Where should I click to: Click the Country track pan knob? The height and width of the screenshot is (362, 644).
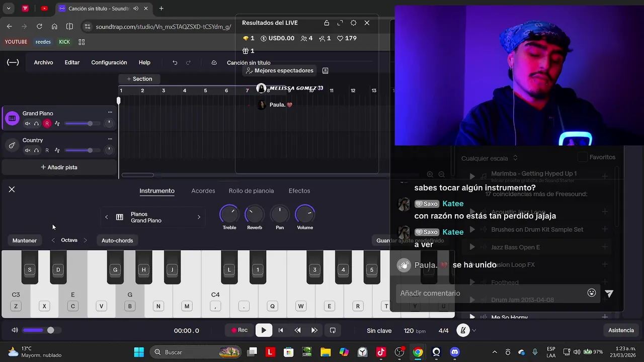(109, 150)
